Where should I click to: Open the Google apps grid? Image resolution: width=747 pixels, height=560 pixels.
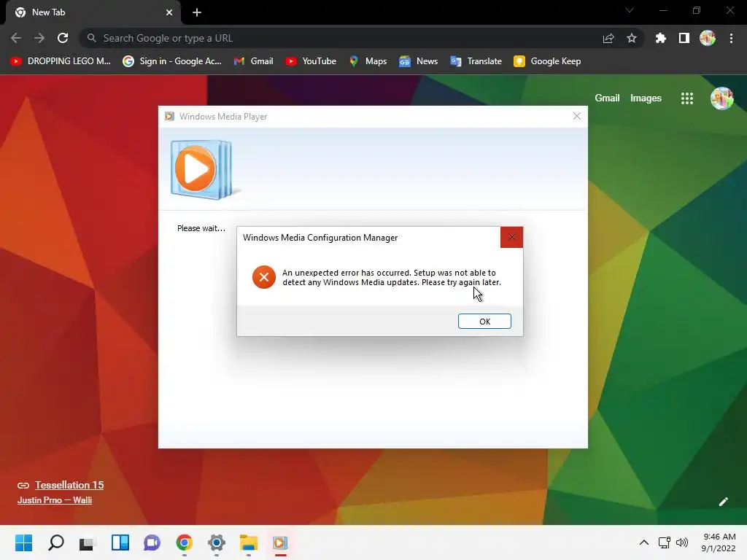(x=687, y=98)
